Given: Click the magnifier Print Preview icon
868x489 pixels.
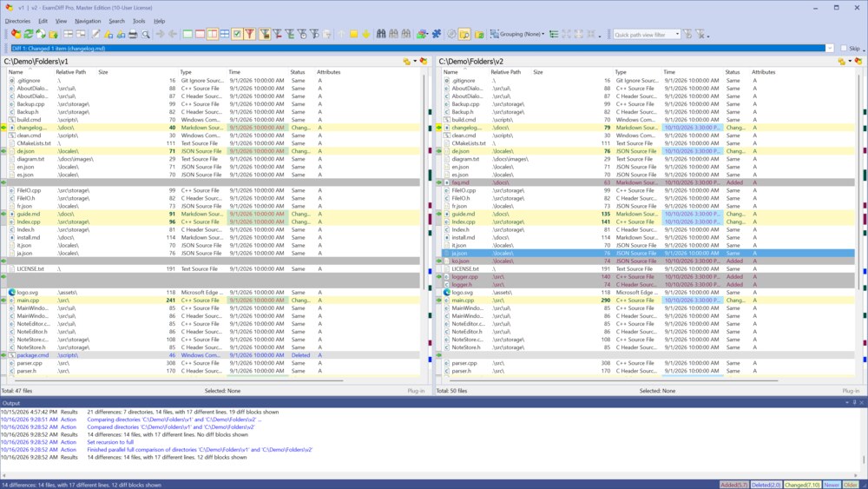Looking at the screenshot, I should (x=146, y=35).
